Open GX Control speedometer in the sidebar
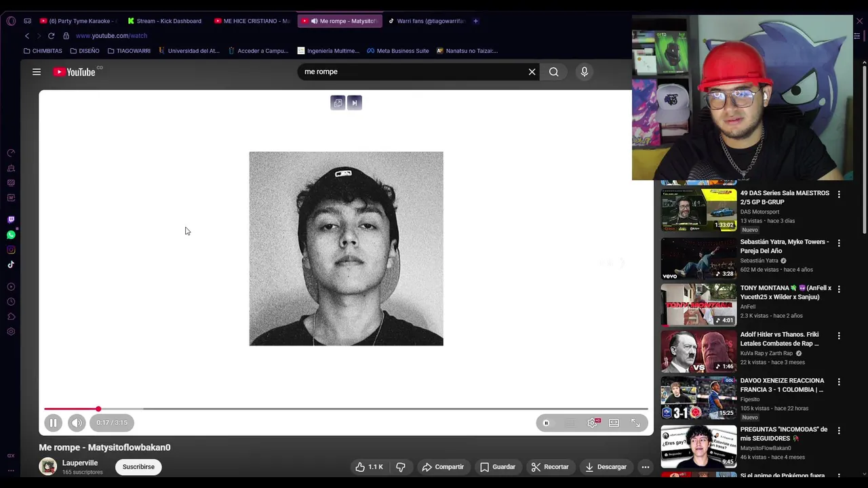Viewport: 868px width, 488px height. [x=11, y=153]
